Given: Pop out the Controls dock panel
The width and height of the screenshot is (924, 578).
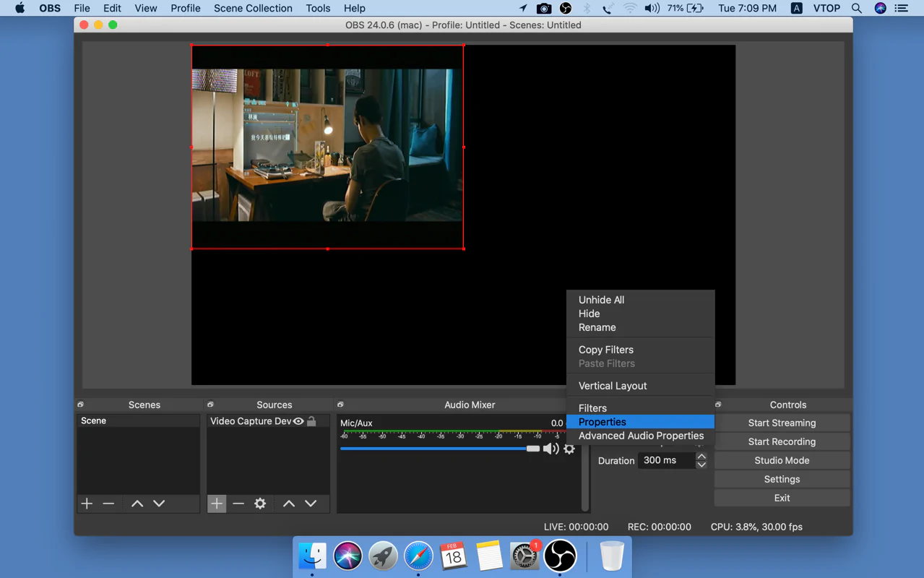Looking at the screenshot, I should [718, 405].
